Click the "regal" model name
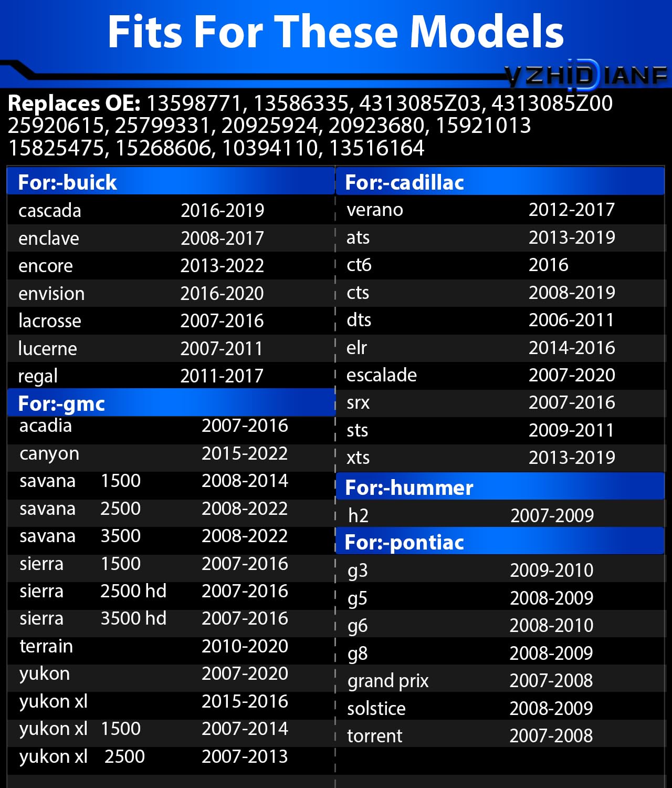Image resolution: width=672 pixels, height=788 pixels. [x=38, y=377]
